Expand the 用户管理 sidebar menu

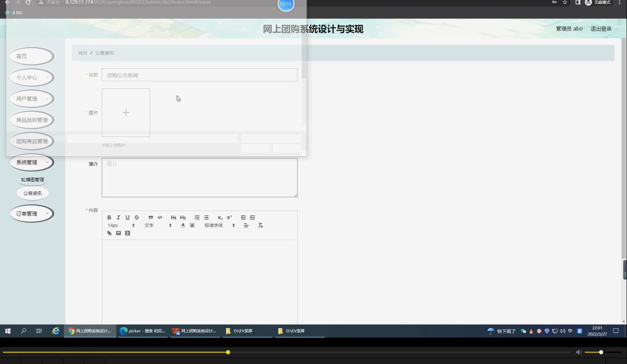coord(32,99)
